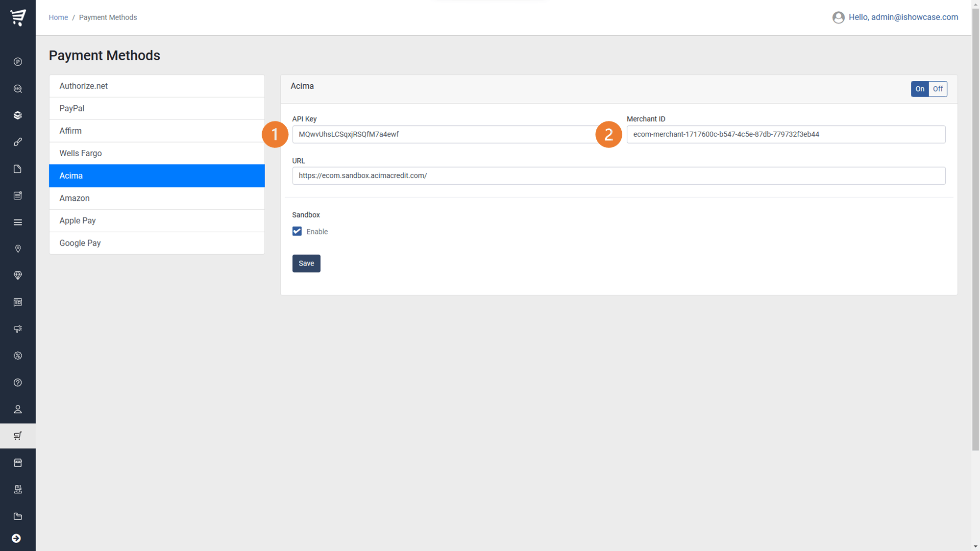Expand sidebar with the arrow circle icon

[x=16, y=538]
